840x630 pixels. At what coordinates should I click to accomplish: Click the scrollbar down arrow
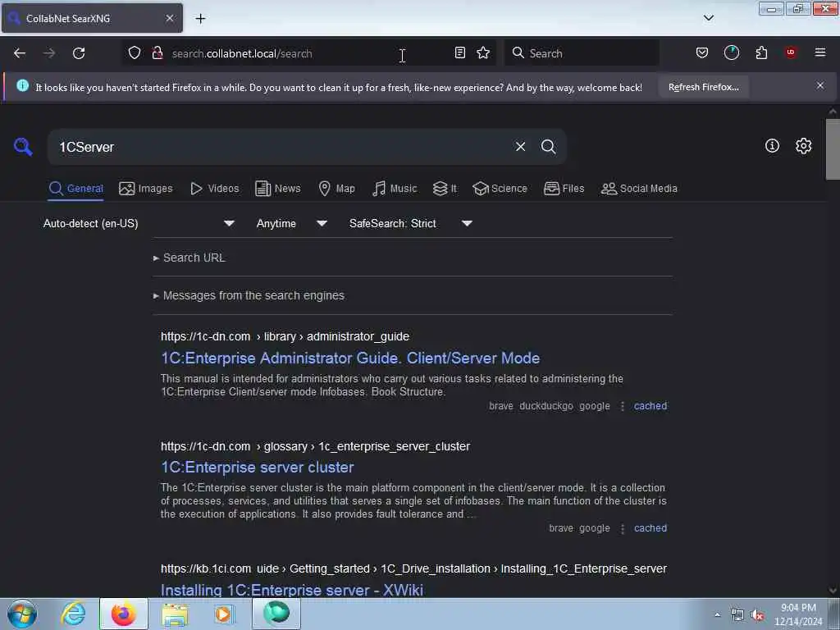point(833,591)
